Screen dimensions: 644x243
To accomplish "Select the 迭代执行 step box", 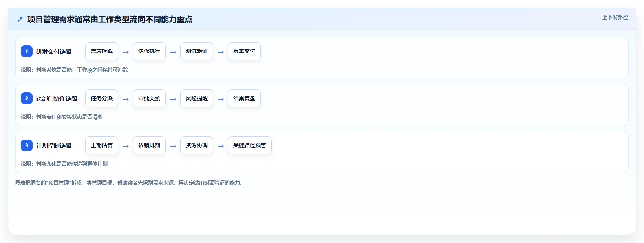I will click(x=149, y=51).
